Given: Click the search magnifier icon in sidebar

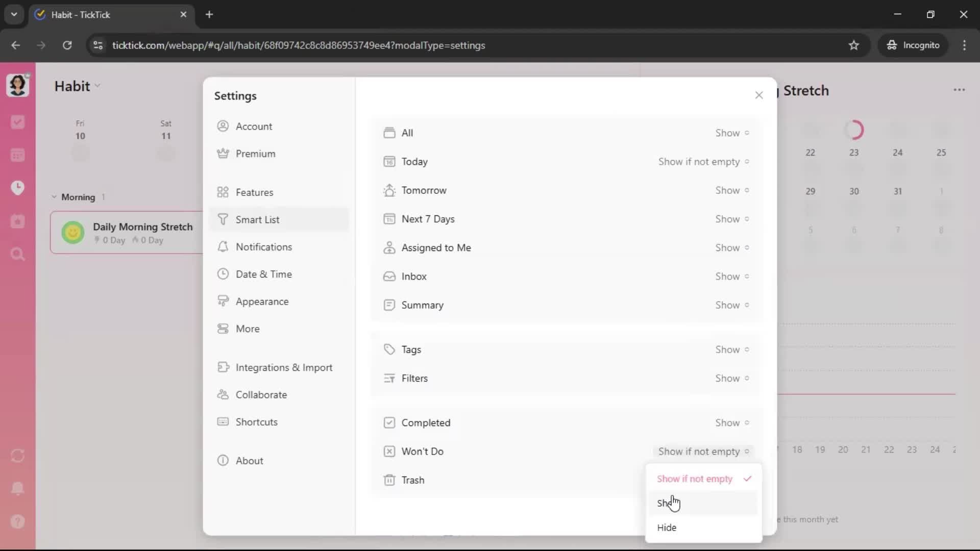Looking at the screenshot, I should coord(17,254).
